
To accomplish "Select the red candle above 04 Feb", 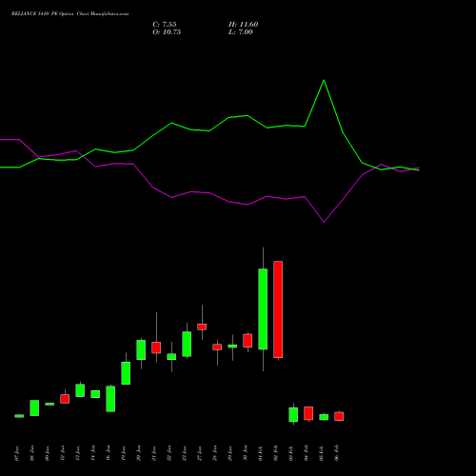I will [308, 413].
